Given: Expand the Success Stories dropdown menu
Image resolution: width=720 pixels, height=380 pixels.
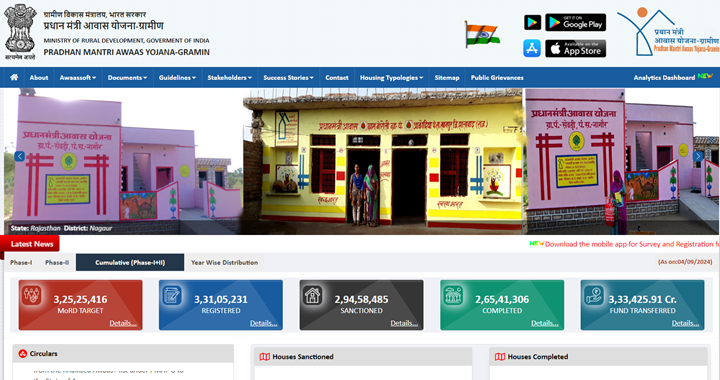Looking at the screenshot, I should pyautogui.click(x=288, y=78).
